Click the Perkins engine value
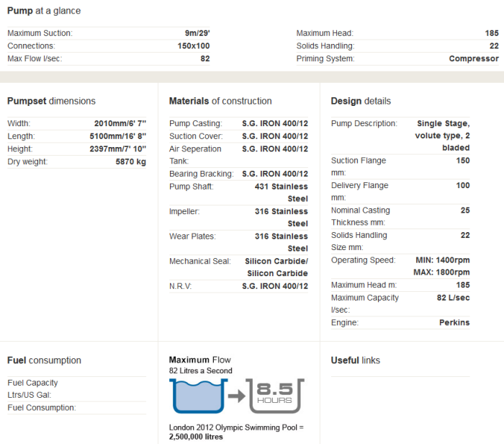504x444 pixels. (x=454, y=322)
